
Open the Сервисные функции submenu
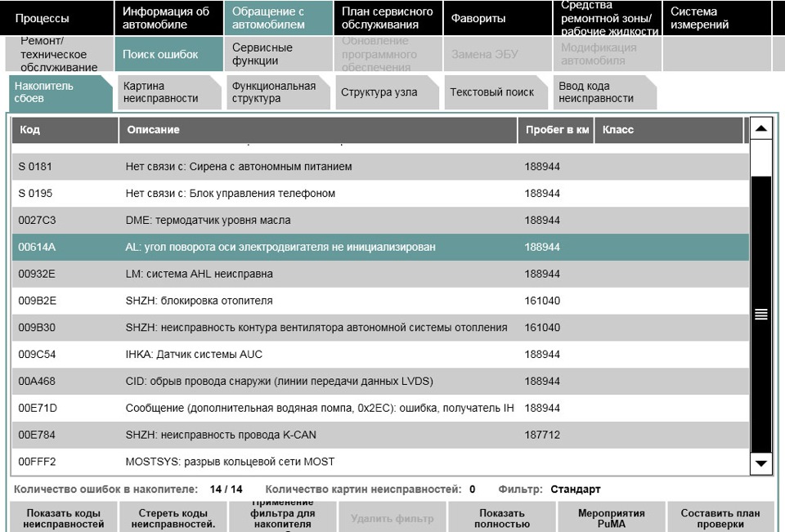coord(278,54)
